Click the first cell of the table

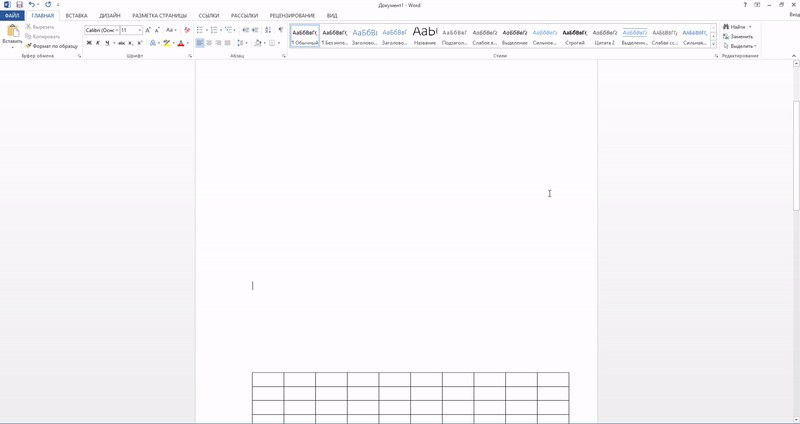click(268, 380)
